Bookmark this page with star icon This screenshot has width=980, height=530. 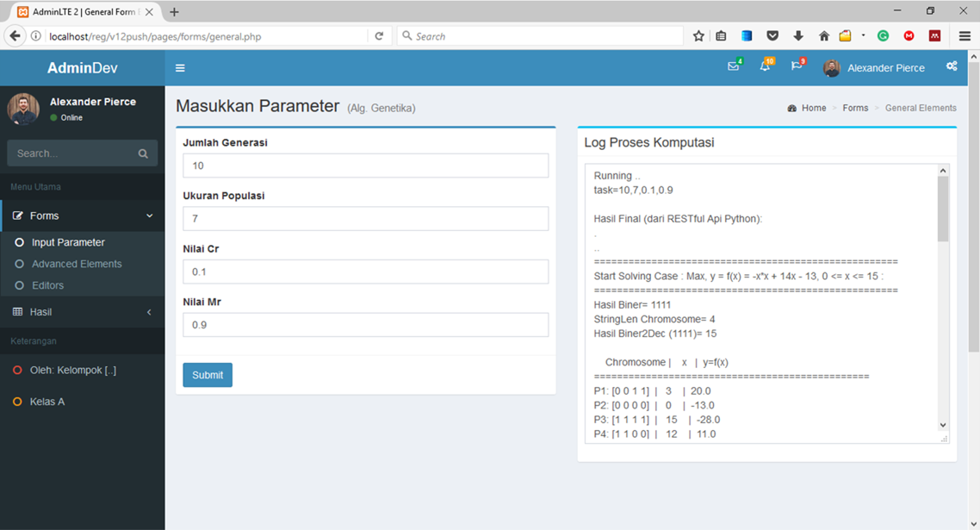(698, 36)
